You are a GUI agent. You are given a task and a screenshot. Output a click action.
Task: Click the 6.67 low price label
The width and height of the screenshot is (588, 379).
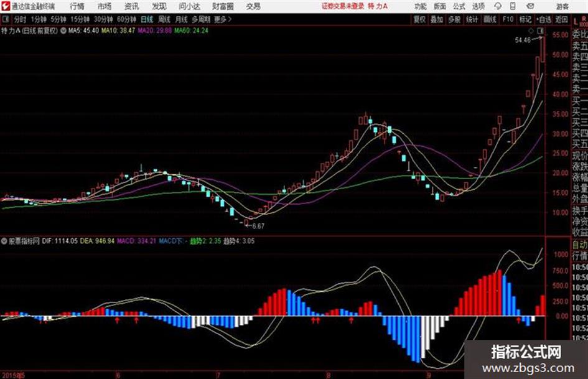click(x=258, y=226)
